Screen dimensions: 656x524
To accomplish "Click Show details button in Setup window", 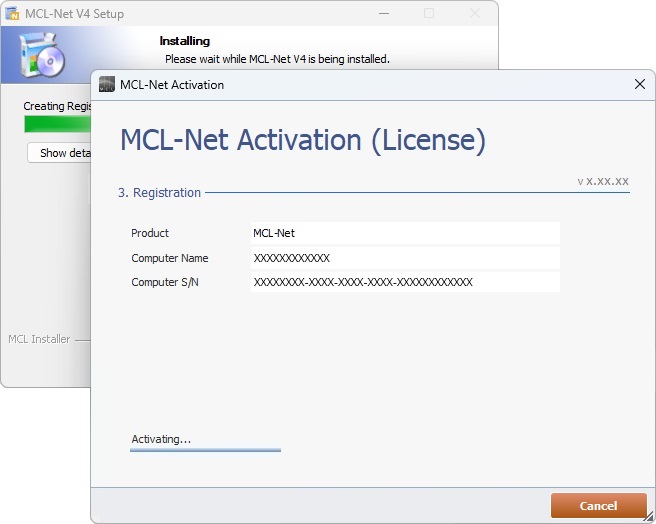I will [x=59, y=153].
